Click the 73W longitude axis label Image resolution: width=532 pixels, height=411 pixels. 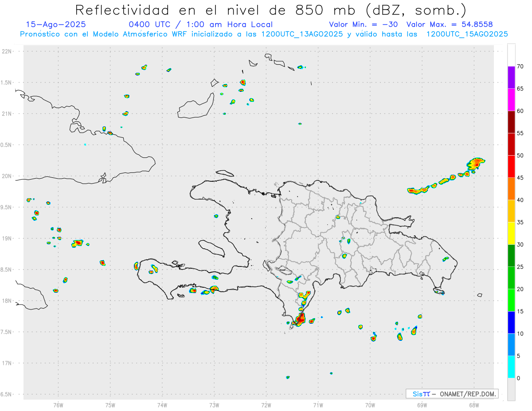click(x=214, y=405)
